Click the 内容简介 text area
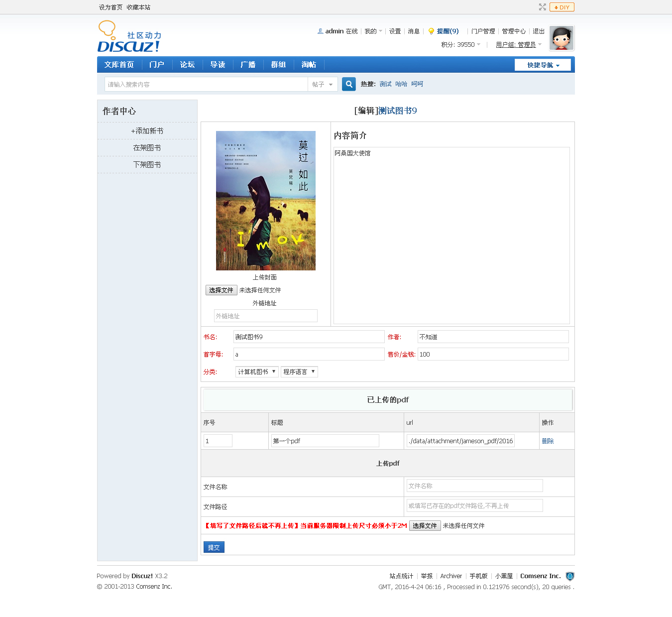Viewport: 672px width, 617px height. pyautogui.click(x=451, y=236)
